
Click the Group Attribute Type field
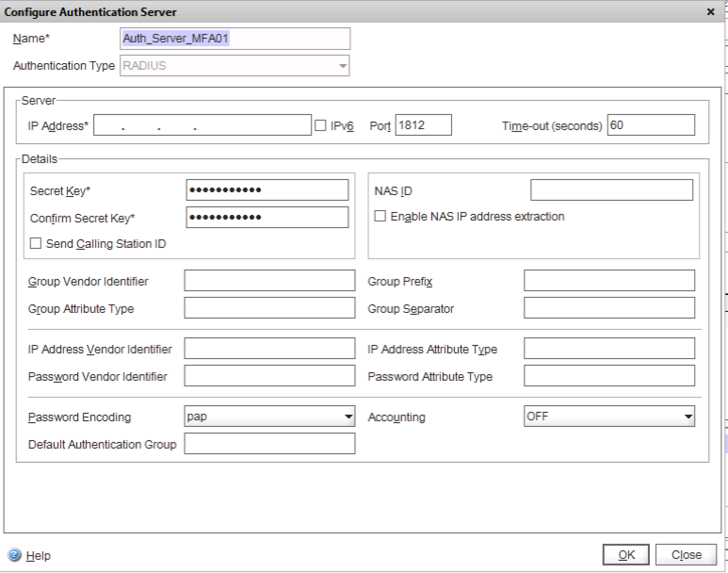point(269,308)
